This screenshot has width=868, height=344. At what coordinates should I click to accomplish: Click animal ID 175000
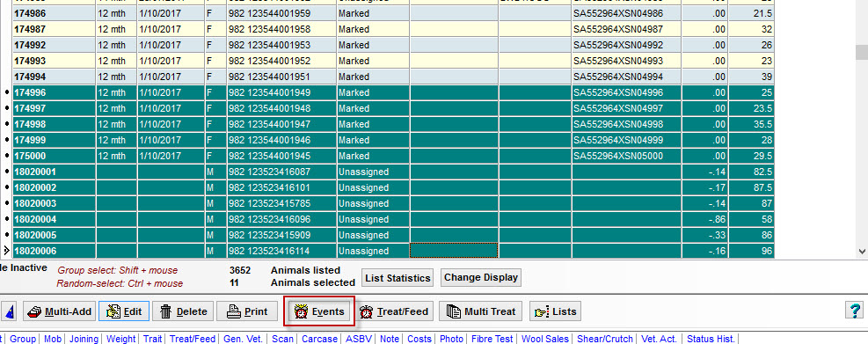coord(30,156)
